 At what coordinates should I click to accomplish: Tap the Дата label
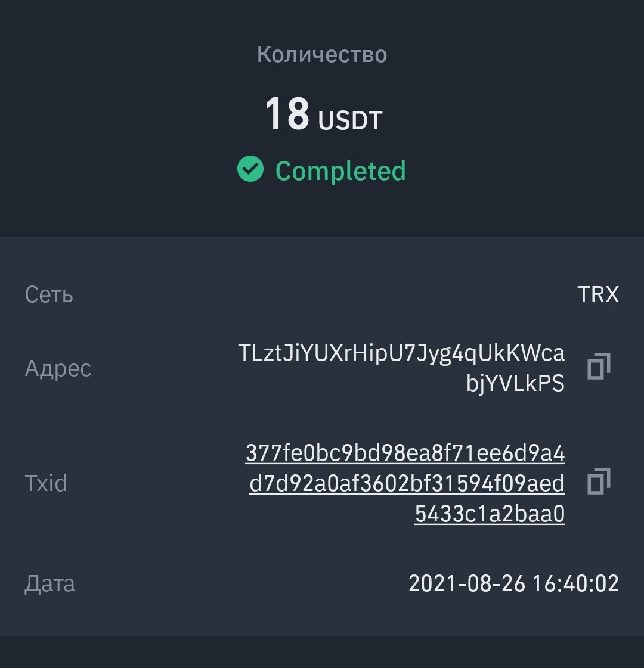[49, 583]
